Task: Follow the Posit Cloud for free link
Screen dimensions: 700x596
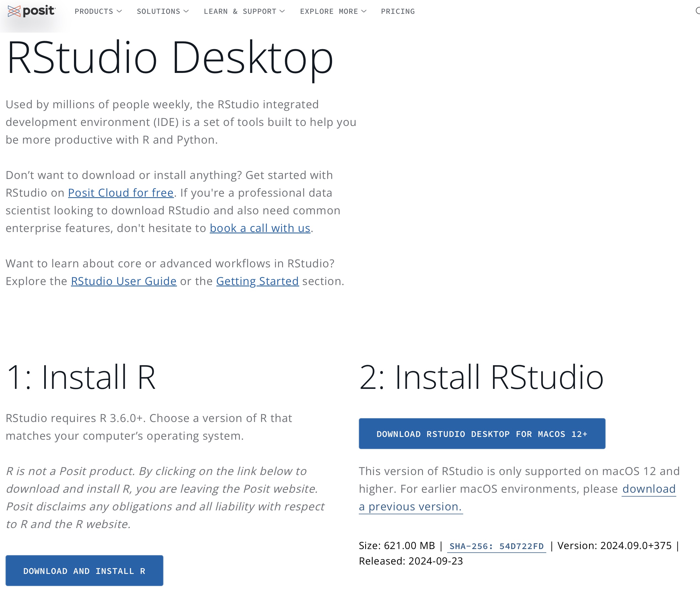Action: (x=121, y=193)
